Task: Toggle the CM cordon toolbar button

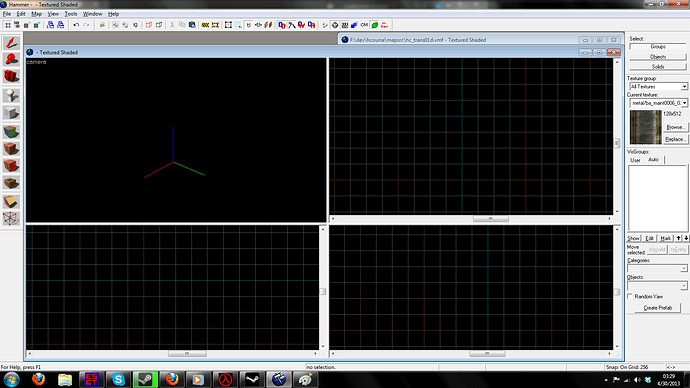Action: [x=364, y=25]
